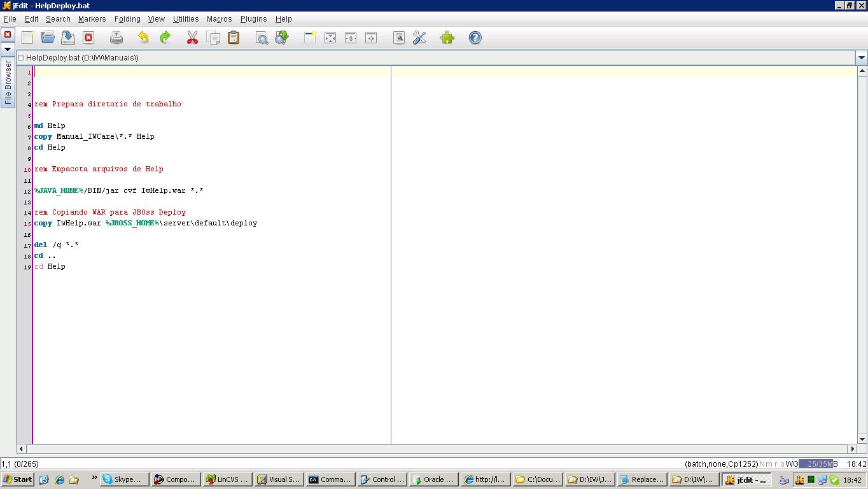Open the Folding menu
868x489 pixels.
coord(127,19)
